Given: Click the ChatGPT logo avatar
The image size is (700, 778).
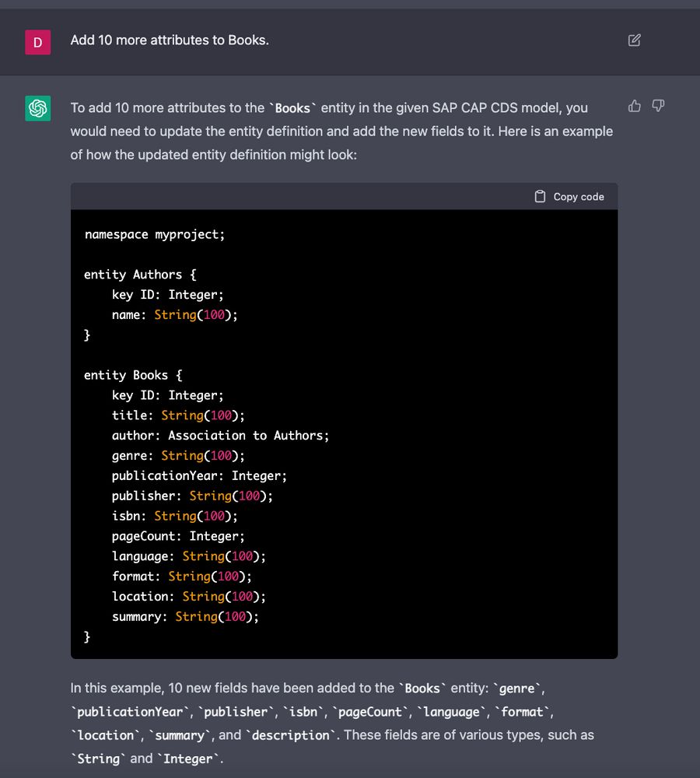Looking at the screenshot, I should 37,108.
